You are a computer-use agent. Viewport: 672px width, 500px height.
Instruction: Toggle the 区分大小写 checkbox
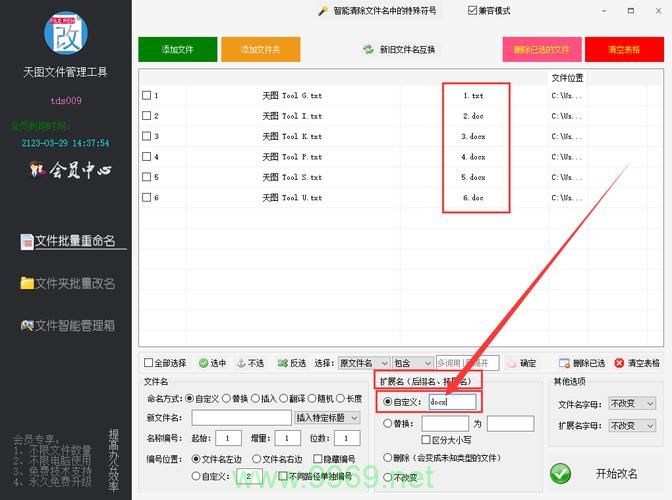click(426, 440)
